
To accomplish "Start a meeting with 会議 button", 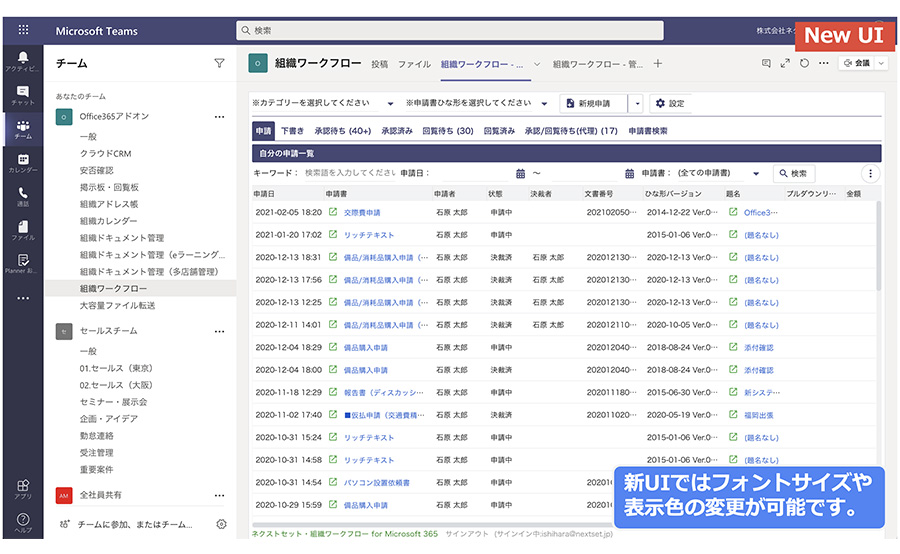I will [x=856, y=63].
